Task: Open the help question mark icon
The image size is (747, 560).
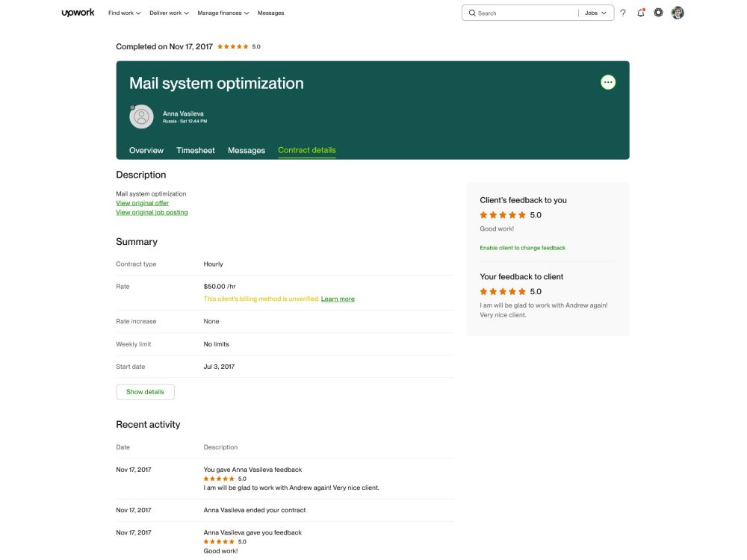Action: tap(623, 13)
